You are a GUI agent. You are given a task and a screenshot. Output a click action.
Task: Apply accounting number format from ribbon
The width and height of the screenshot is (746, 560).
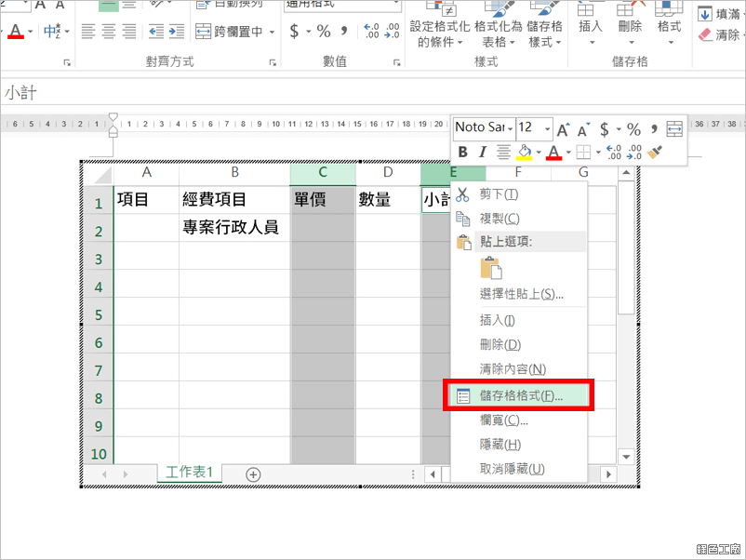point(295,32)
